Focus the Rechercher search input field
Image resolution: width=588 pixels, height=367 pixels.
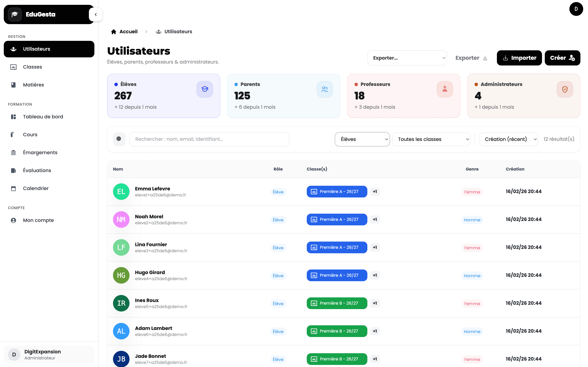tap(209, 139)
